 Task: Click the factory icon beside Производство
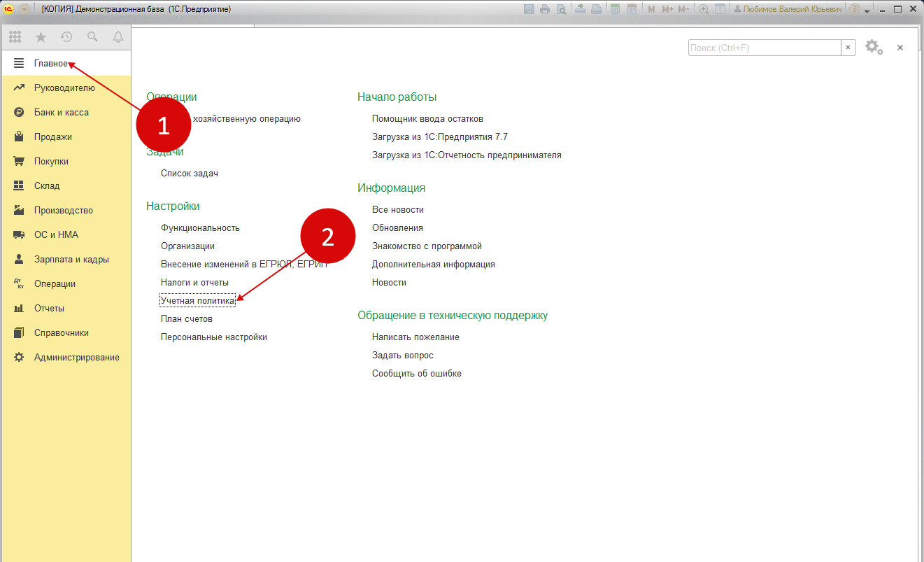(x=20, y=210)
